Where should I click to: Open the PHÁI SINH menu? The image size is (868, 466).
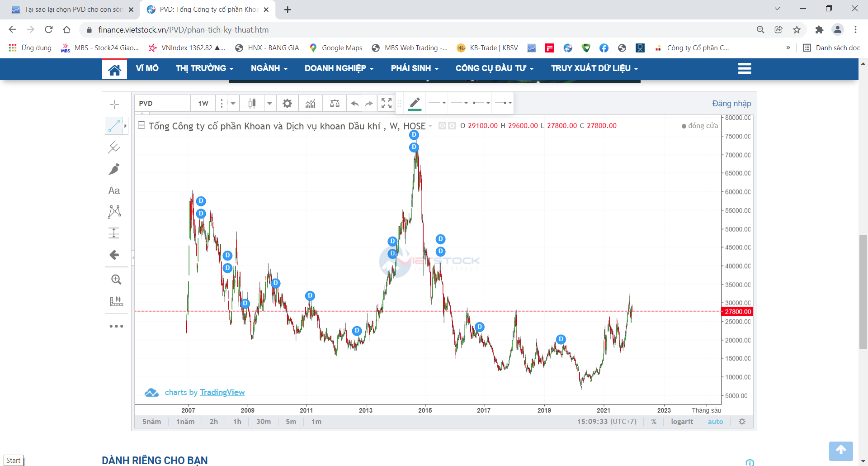(x=415, y=68)
